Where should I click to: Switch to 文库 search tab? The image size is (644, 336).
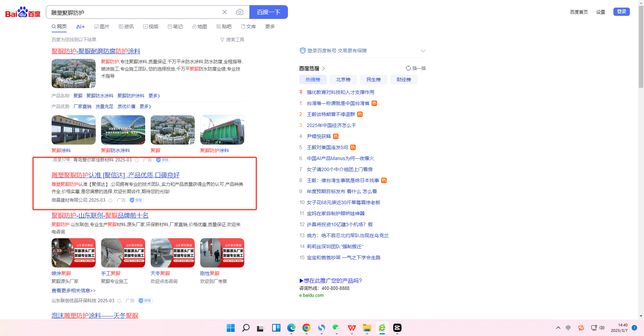[x=248, y=27]
